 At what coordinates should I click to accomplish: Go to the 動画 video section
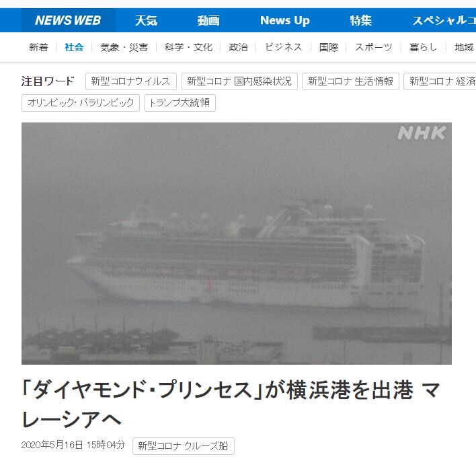(x=208, y=21)
